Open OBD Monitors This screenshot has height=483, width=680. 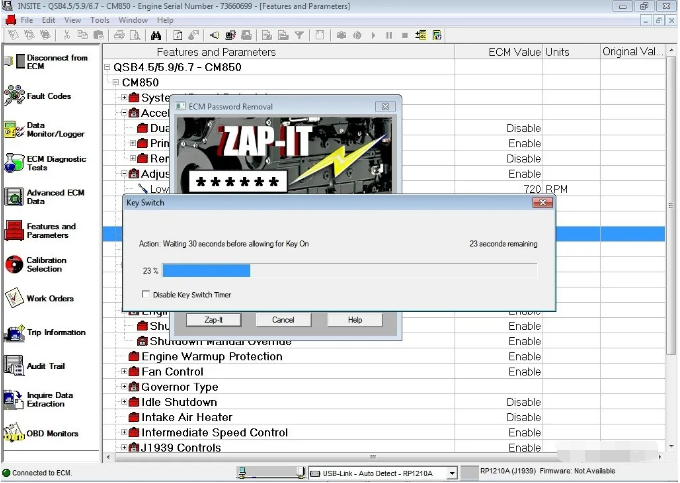click(x=41, y=433)
